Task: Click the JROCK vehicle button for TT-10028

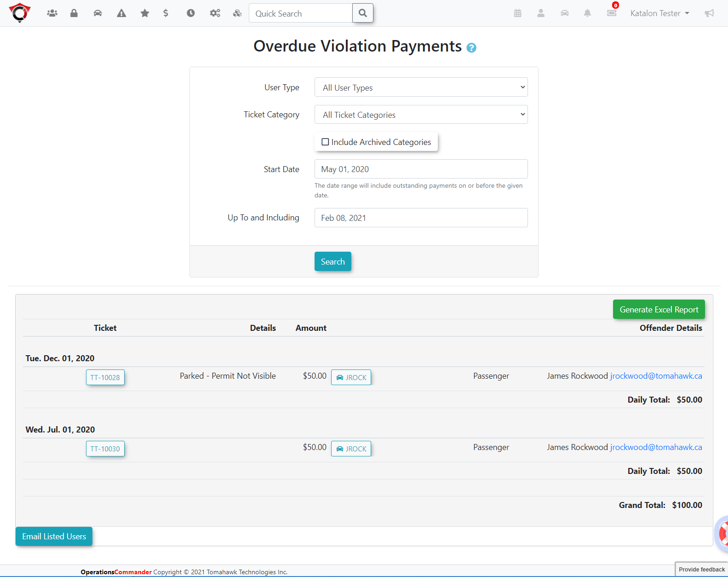Action: tap(351, 377)
